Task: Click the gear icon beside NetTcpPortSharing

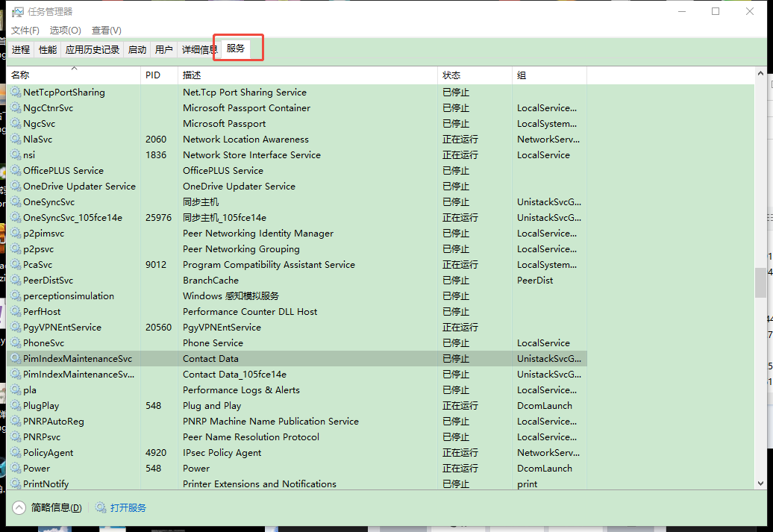Action: [x=16, y=93]
